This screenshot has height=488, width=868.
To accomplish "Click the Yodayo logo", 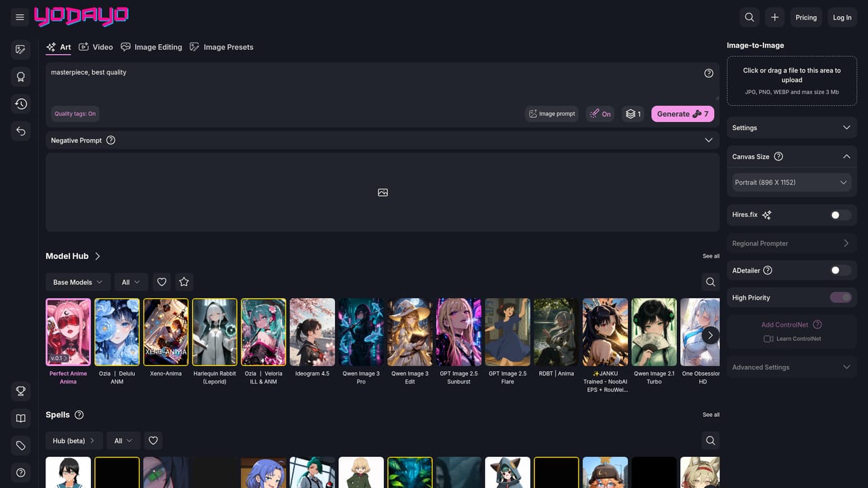I will pyautogui.click(x=81, y=16).
